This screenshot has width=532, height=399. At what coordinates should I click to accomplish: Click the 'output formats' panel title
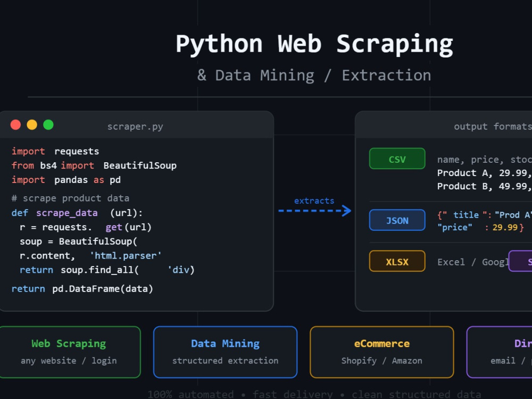[x=493, y=127]
